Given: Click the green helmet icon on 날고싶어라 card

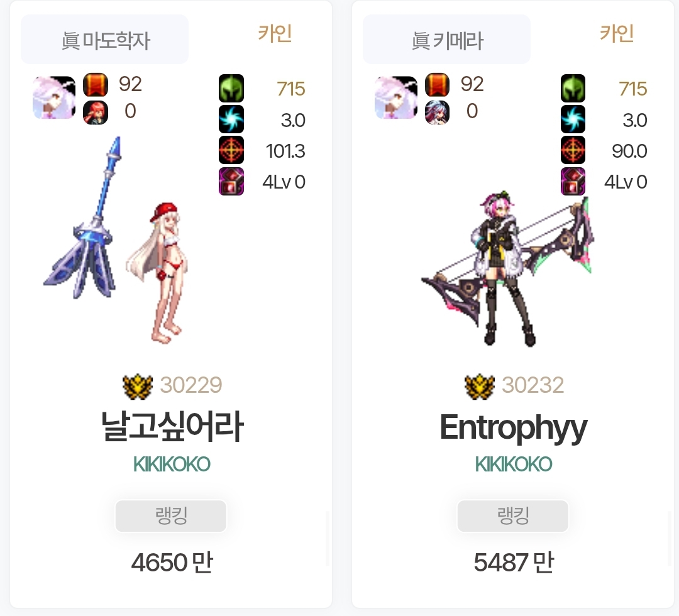Looking at the screenshot, I should [x=231, y=88].
